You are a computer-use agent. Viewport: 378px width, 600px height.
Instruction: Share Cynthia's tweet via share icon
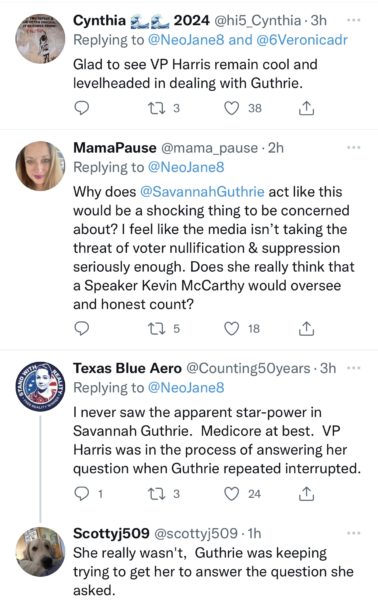306,108
